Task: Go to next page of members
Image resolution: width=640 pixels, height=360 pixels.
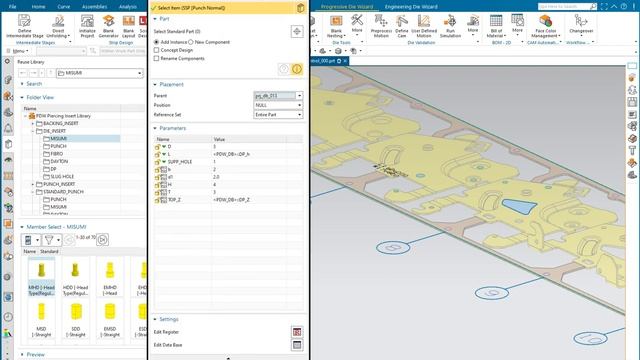Action: [x=102, y=240]
